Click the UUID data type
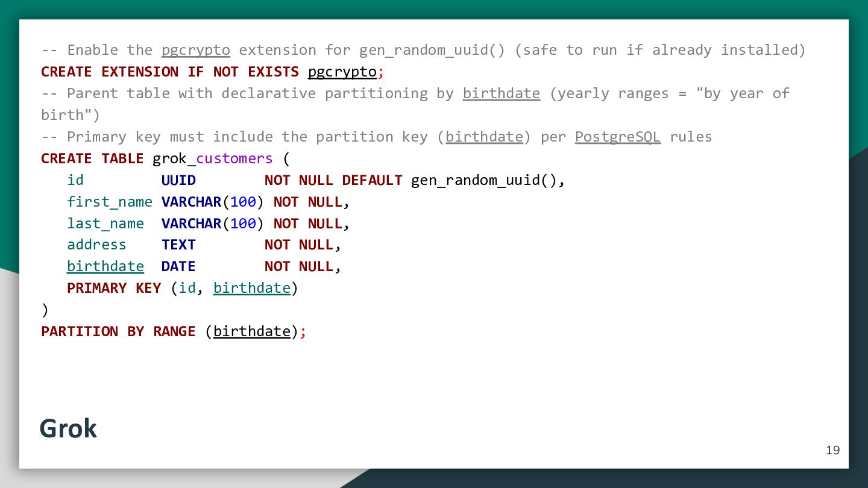Screen dimensions: 868x488 178,180
